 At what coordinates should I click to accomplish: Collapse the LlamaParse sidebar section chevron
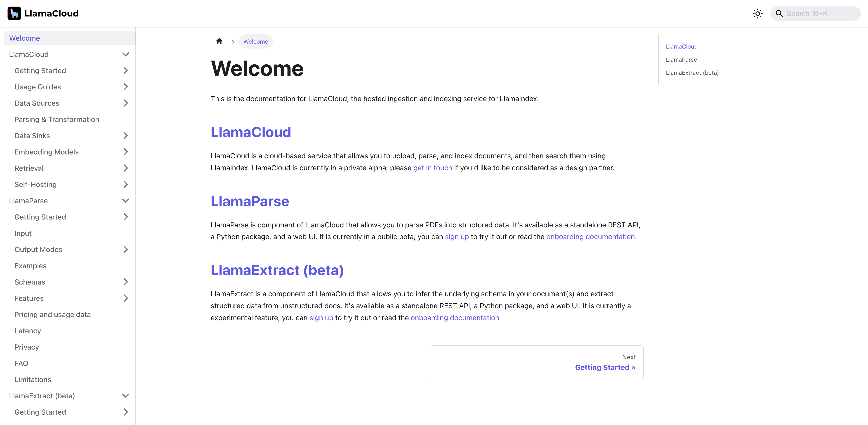[126, 201]
